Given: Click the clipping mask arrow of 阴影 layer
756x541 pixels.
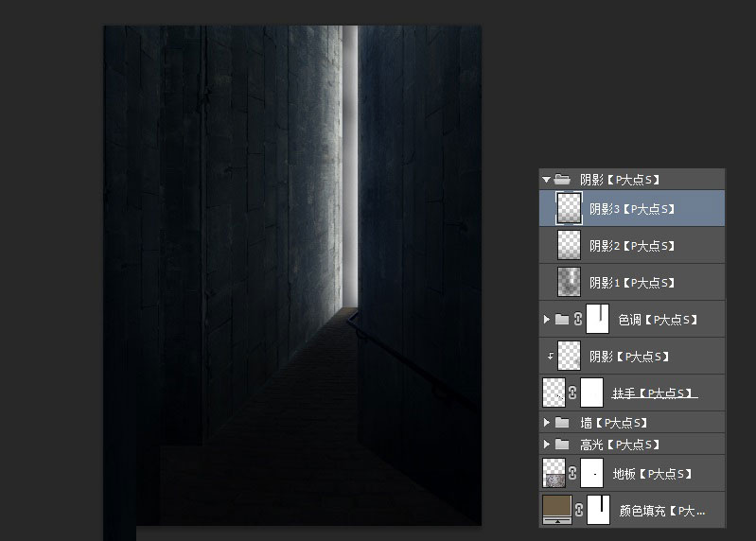Looking at the screenshot, I should 550,356.
